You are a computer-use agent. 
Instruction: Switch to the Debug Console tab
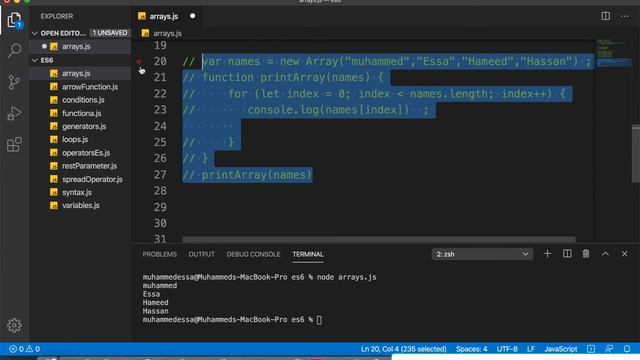point(253,254)
